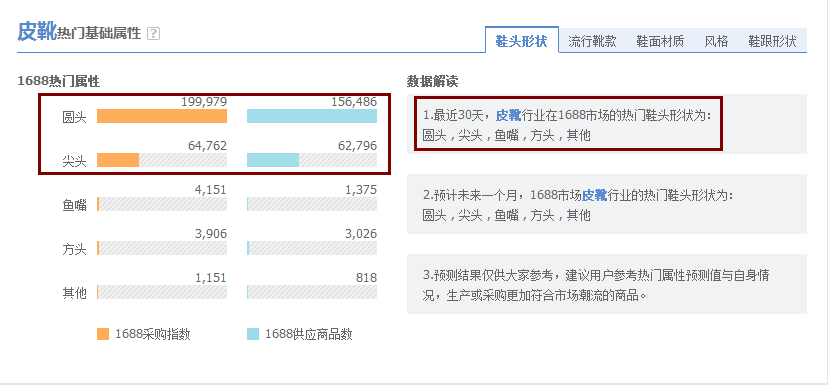Click the 皮靴 link in first insight
This screenshot has width=828, height=385.
pos(508,115)
